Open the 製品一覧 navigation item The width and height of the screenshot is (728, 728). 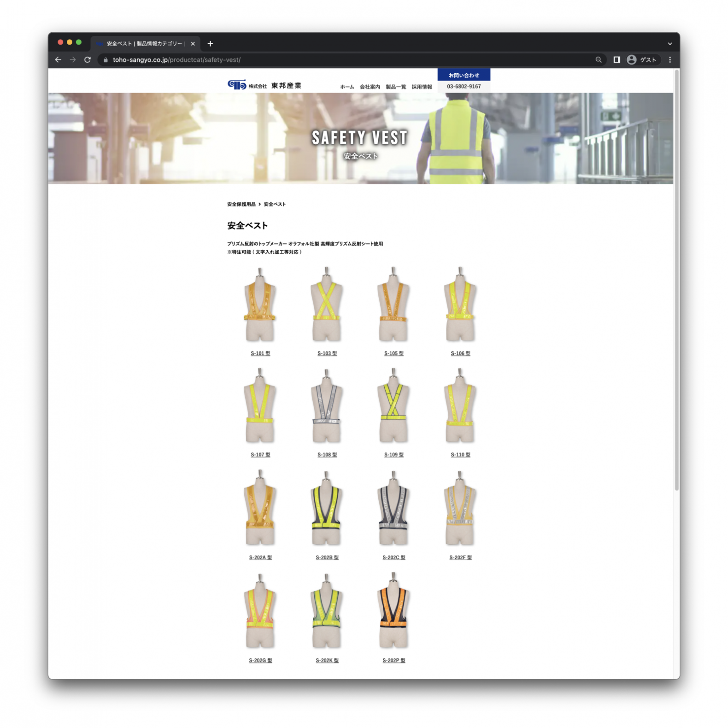click(396, 87)
